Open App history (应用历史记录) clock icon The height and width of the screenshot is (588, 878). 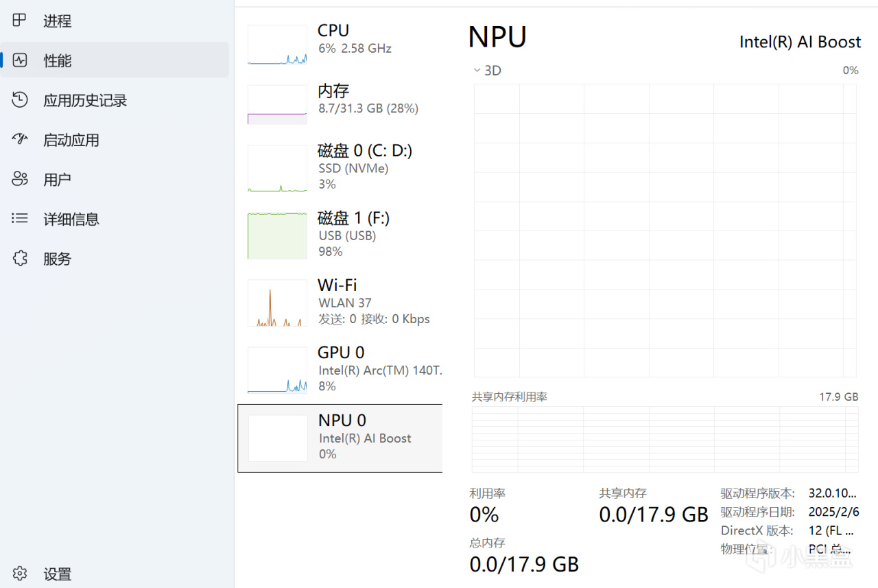20,100
